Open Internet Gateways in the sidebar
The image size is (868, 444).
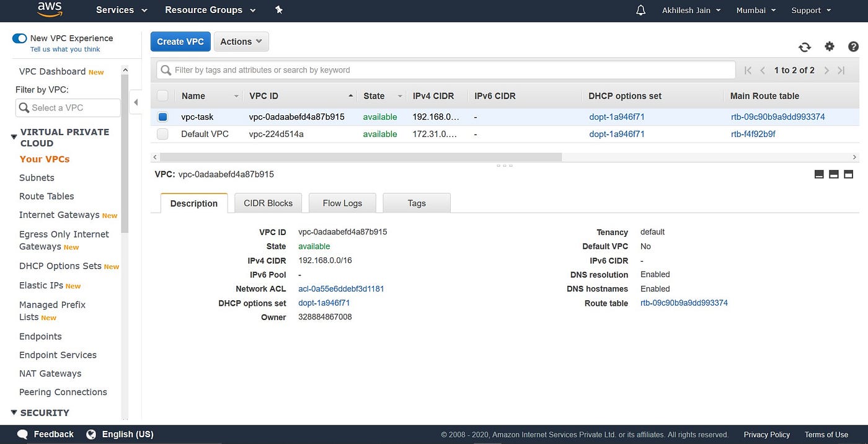[60, 215]
